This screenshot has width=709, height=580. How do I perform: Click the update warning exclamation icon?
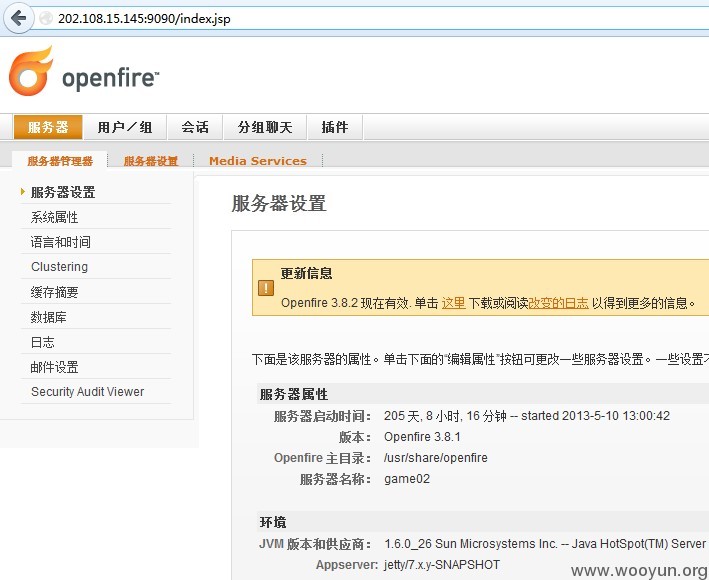tap(266, 288)
